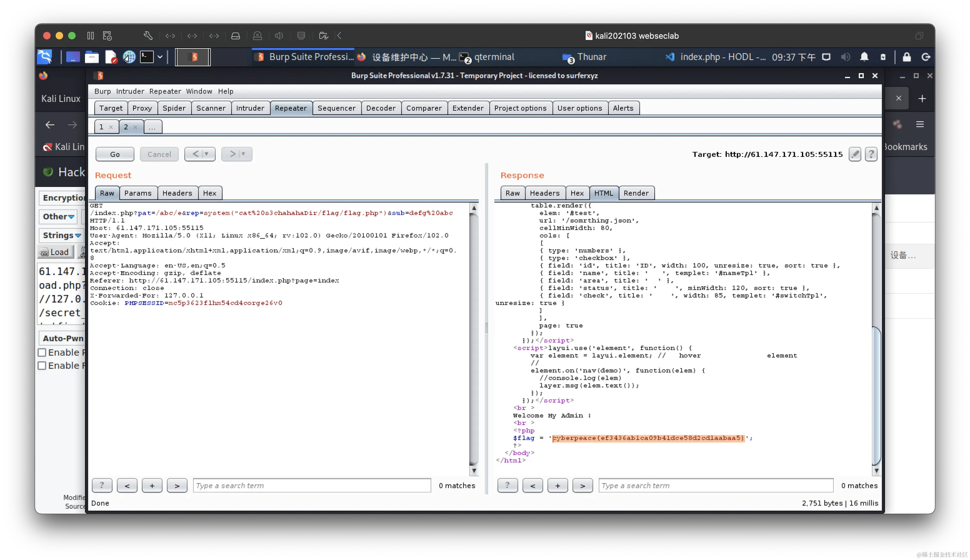
Task: Open the terminal emulator icon in Kali panel
Action: point(147,57)
